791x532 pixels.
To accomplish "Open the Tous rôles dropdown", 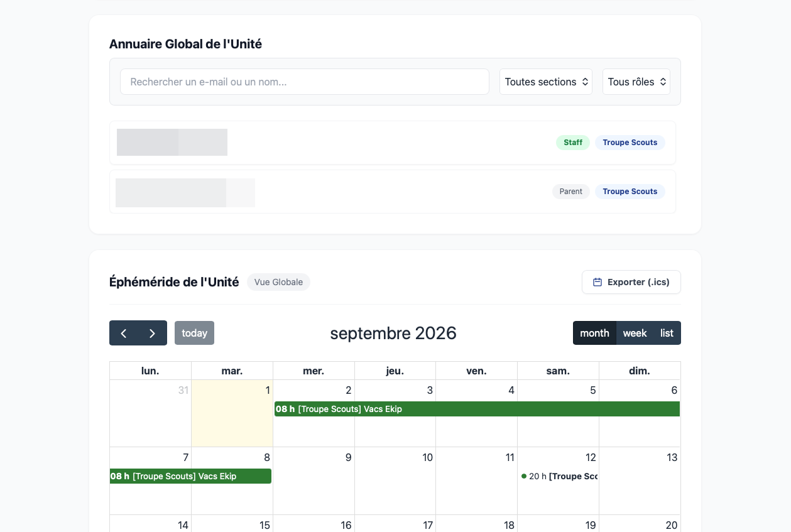I will 636,82.
